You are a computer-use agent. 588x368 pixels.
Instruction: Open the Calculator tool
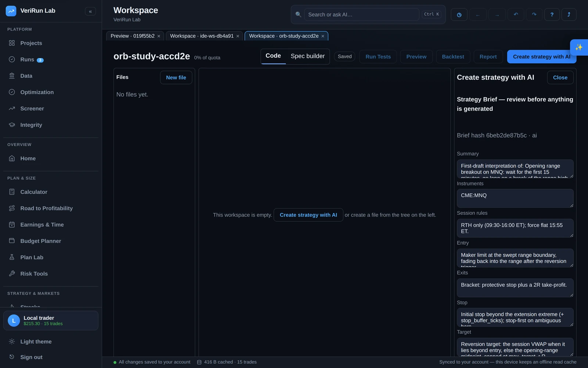51,192
